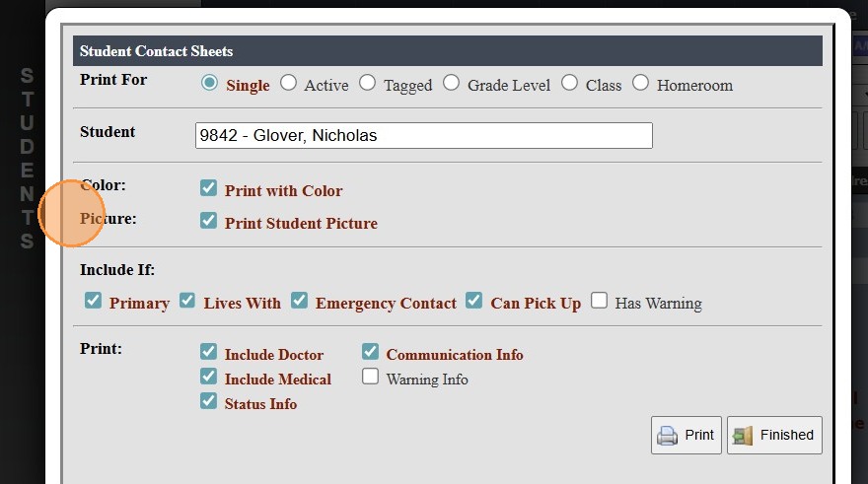Select Class in Print For
The image size is (868, 484).
(x=569, y=83)
